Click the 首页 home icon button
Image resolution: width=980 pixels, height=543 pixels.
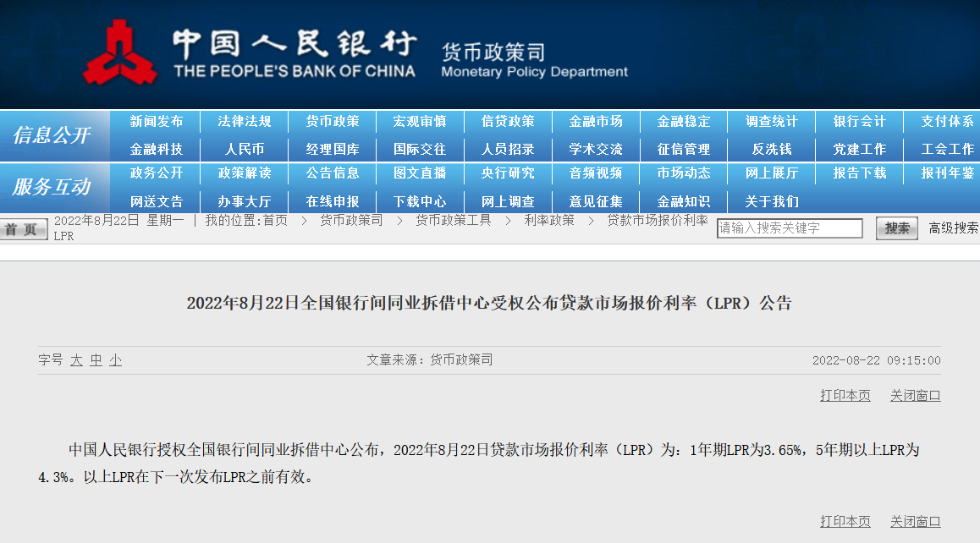23,228
